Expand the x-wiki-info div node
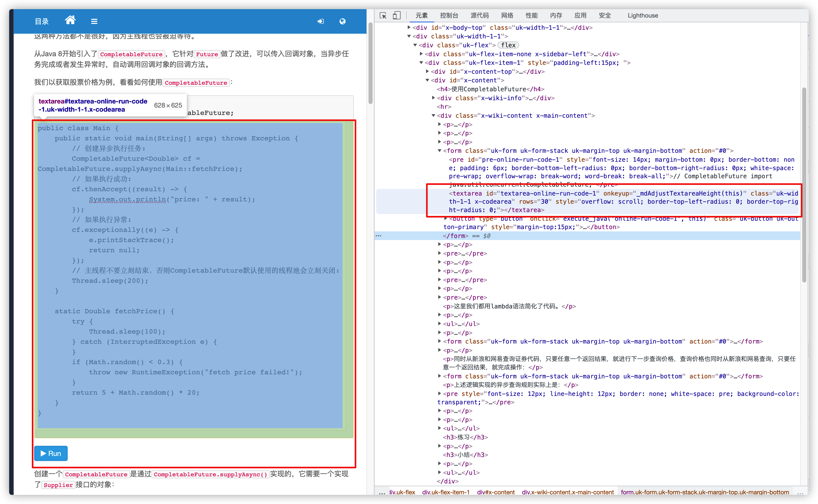Viewport: 818px width, 504px height. [x=433, y=98]
